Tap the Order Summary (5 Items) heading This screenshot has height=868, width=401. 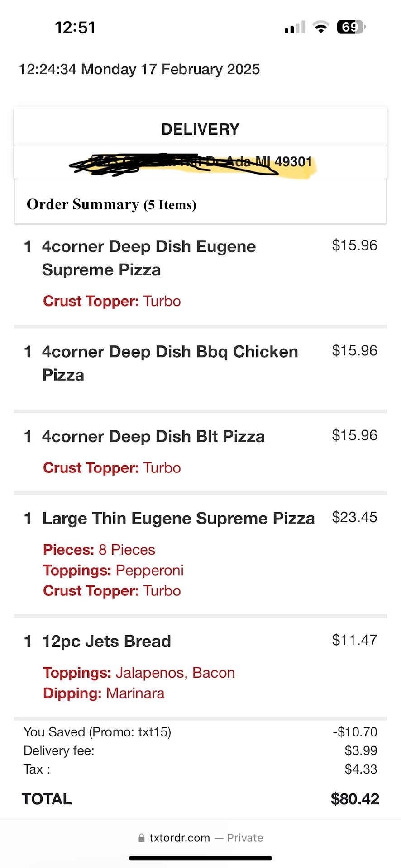click(111, 205)
